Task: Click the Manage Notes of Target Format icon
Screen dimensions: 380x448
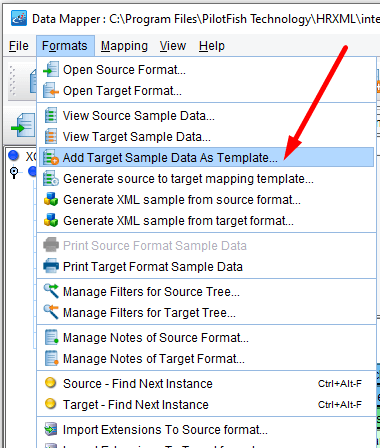Action: (51, 359)
